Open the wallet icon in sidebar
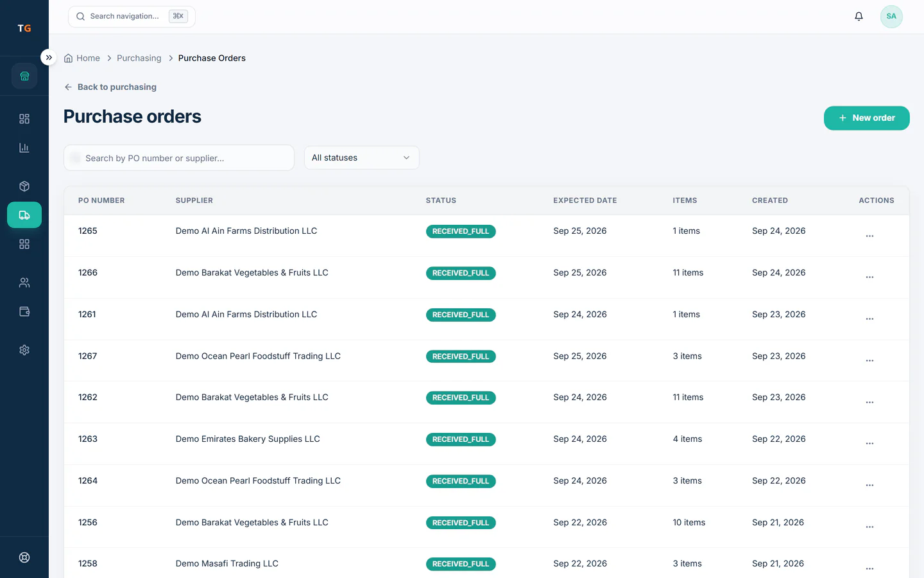924x578 pixels. [x=24, y=311]
